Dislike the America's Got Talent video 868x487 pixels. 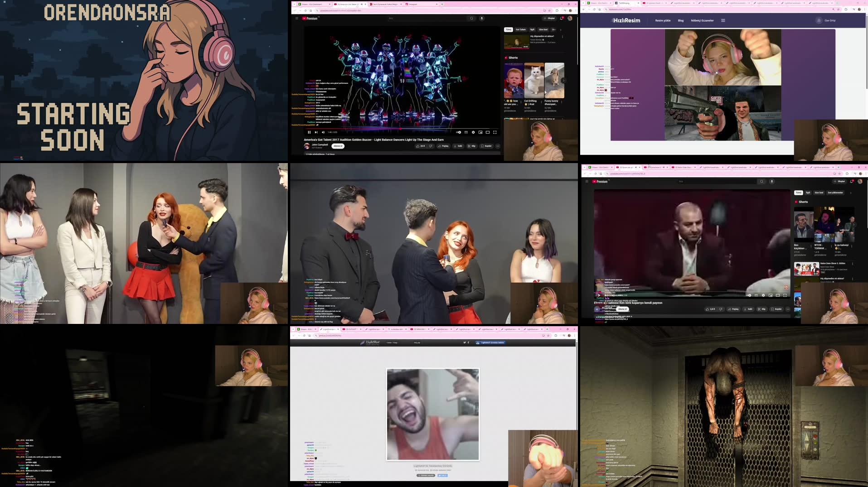tap(431, 146)
